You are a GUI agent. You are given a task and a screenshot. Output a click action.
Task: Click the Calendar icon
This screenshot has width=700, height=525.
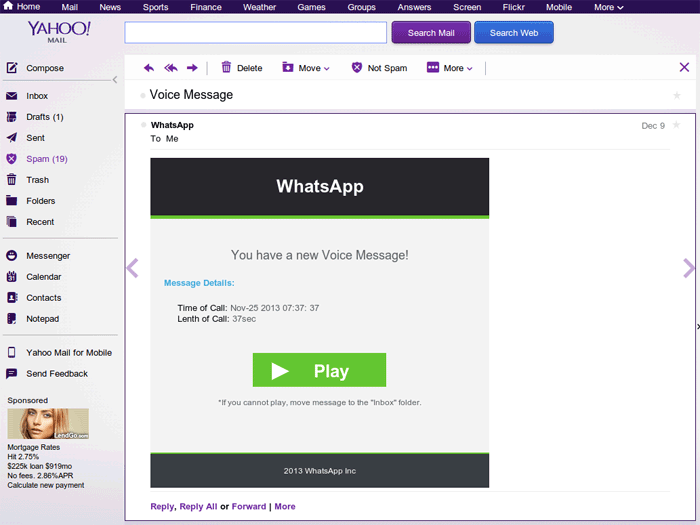pyautogui.click(x=12, y=276)
